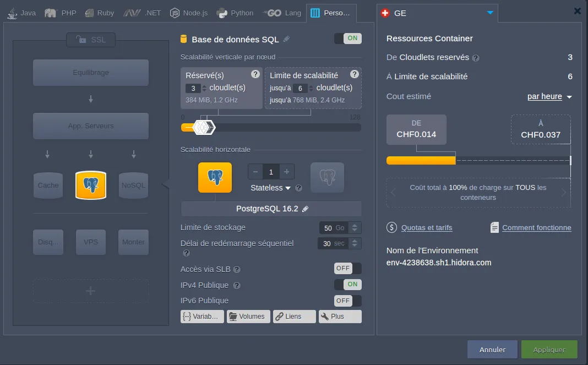Click the cloudlet scalability slider handle
Image resolution: width=588 pixels, height=365 pixels.
click(x=204, y=127)
